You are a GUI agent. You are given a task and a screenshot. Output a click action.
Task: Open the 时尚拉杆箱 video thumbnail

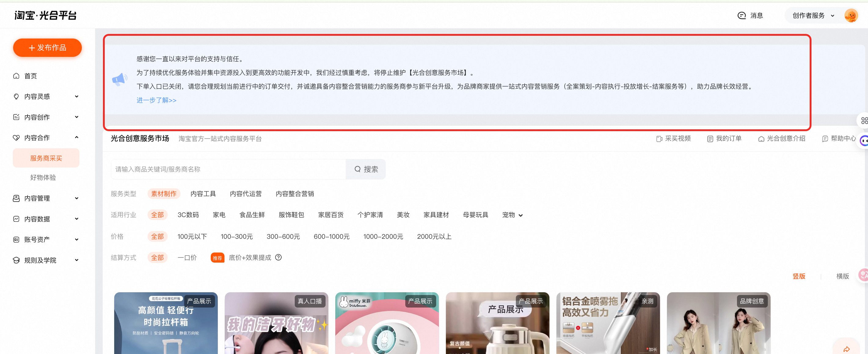click(166, 323)
